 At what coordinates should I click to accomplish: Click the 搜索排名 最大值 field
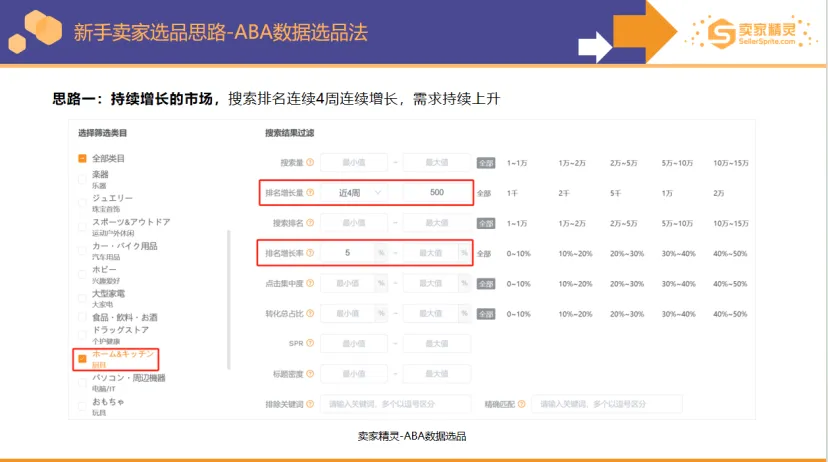pos(437,223)
